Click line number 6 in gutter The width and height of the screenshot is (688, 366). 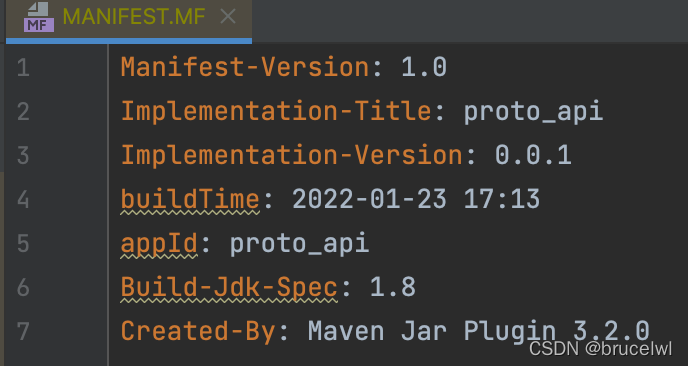tap(23, 287)
